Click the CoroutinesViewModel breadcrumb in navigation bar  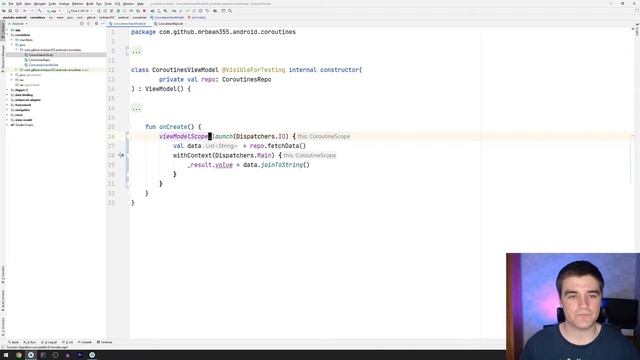coord(167,18)
